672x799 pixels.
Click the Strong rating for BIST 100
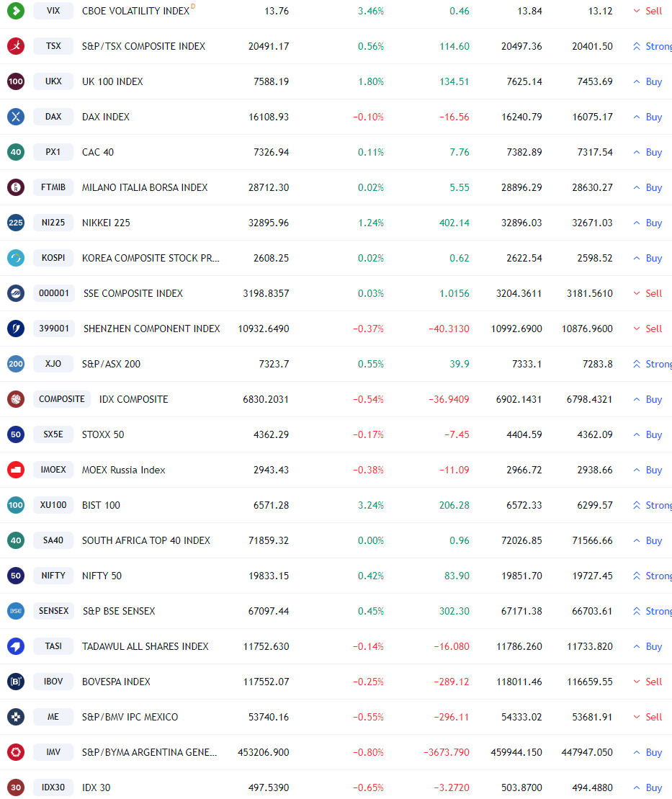[652, 506]
